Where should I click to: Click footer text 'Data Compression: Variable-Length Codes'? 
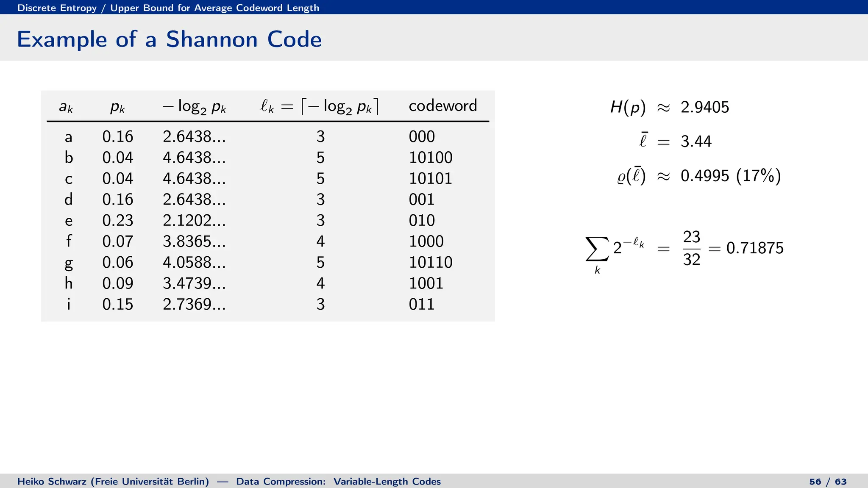338,482
